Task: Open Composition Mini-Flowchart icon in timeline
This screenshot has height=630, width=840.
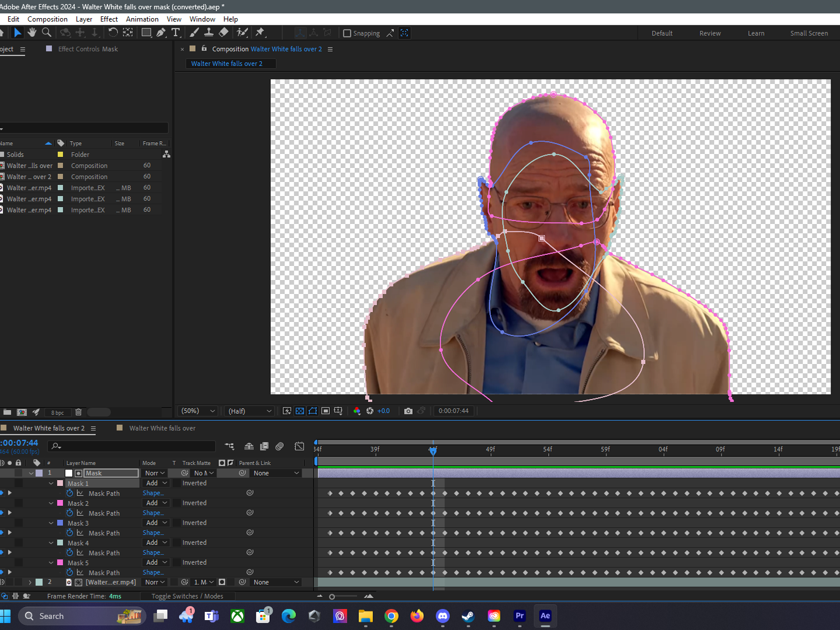Action: (230, 446)
